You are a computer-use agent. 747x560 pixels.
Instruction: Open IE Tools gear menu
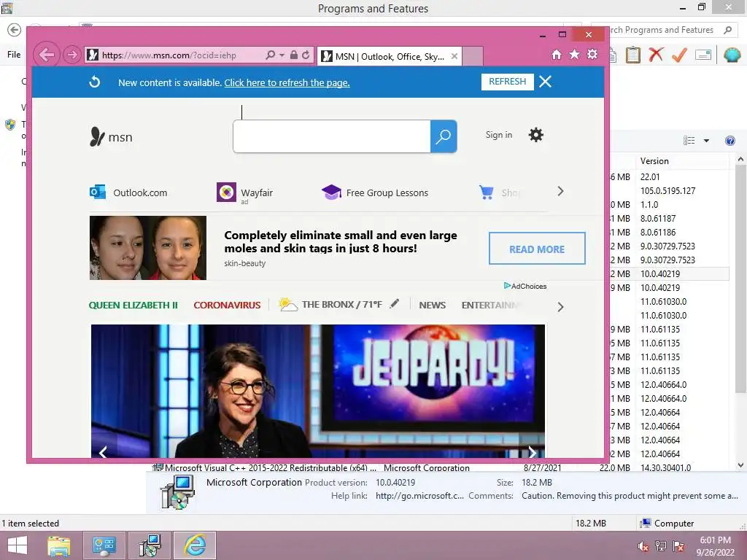pyautogui.click(x=592, y=55)
